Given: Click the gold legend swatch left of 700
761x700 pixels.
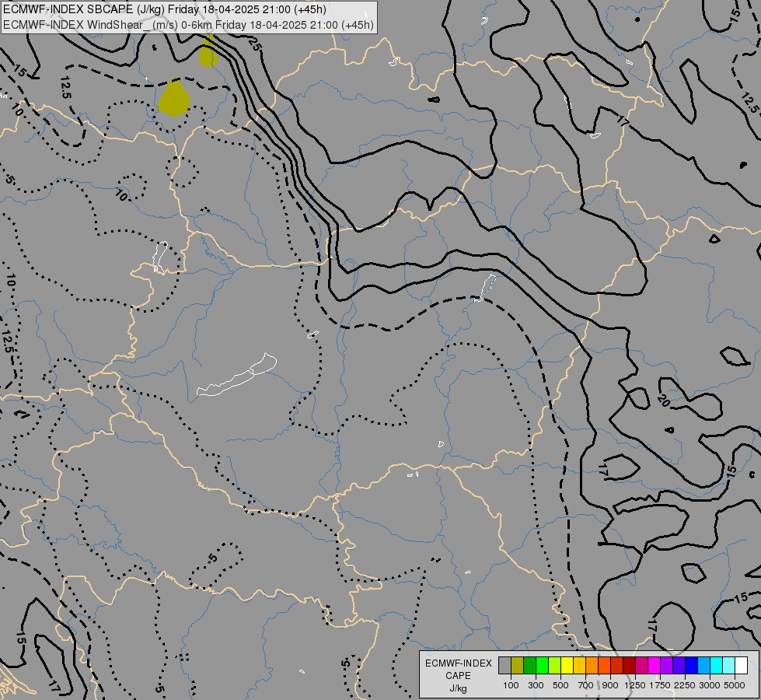Looking at the screenshot, I should [579, 666].
